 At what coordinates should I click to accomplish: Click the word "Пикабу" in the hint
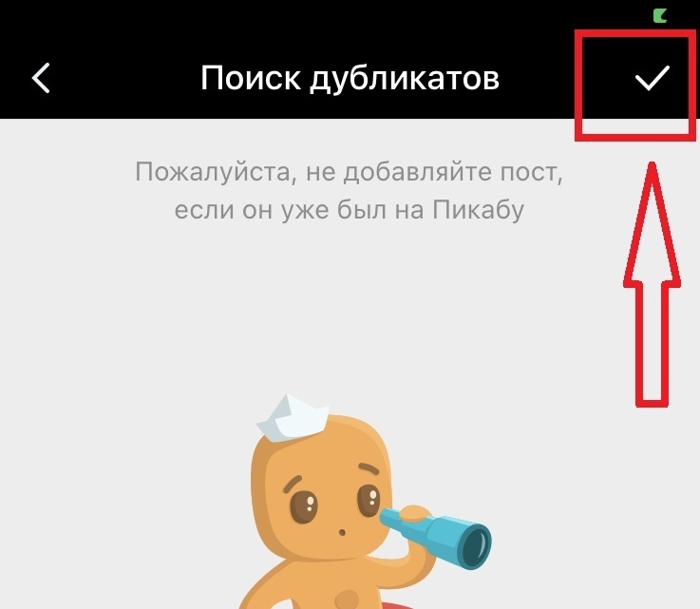478,210
